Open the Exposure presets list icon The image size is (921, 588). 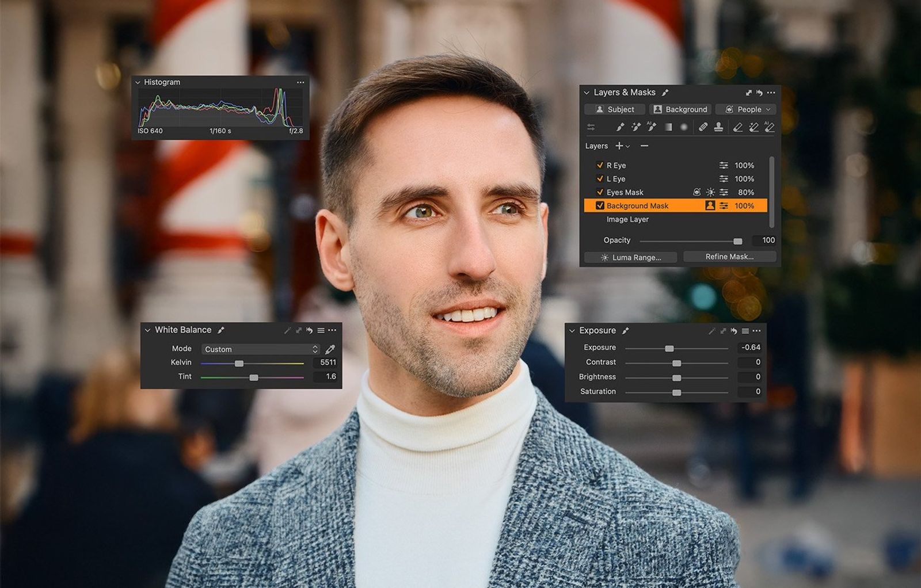tap(745, 331)
